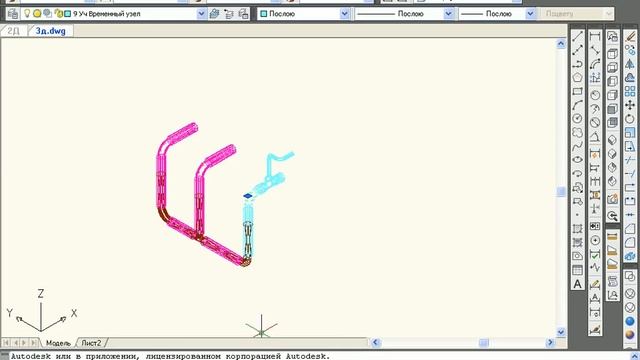Select the Rotate tool
The width and height of the screenshot is (640, 360).
[x=630, y=119]
